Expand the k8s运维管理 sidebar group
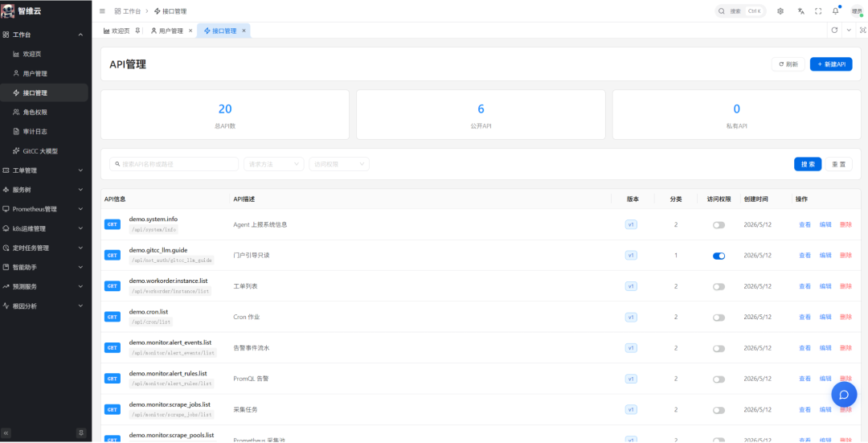 pos(44,228)
